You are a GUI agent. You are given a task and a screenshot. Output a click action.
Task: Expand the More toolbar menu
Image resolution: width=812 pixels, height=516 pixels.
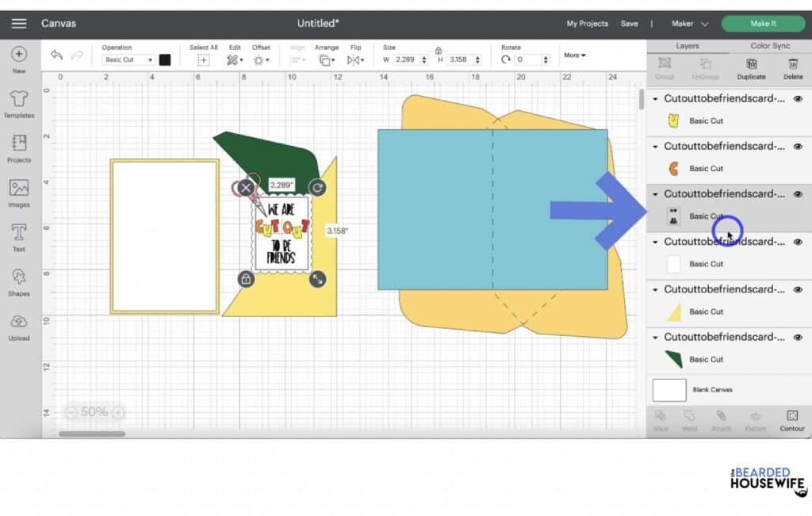coord(575,55)
